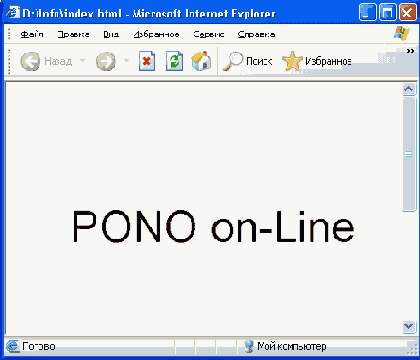Go to the Home page icon
The width and height of the screenshot is (420, 360).
(201, 61)
